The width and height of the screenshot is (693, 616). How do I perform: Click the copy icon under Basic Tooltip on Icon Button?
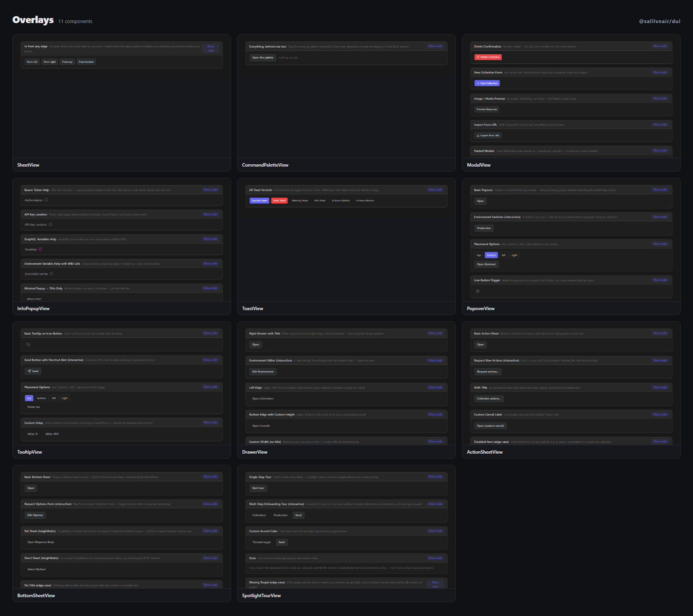coord(28,344)
